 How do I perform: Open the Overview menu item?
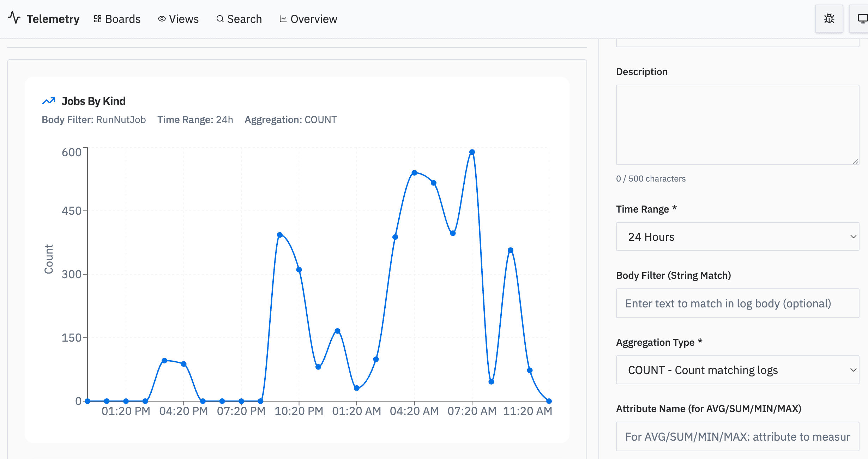click(x=313, y=19)
